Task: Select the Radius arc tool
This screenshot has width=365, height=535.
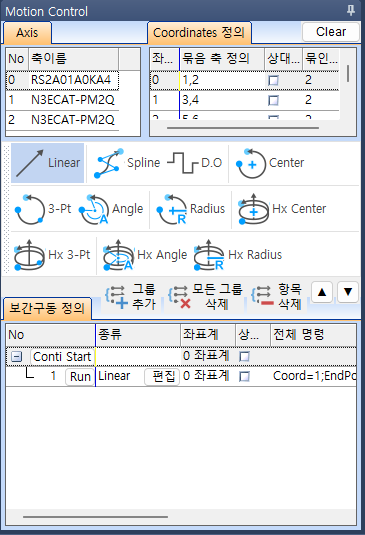Action: [x=191, y=209]
